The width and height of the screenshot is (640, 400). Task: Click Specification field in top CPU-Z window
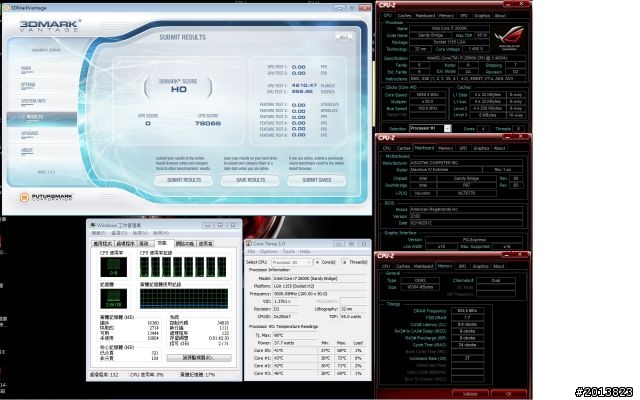[466, 58]
